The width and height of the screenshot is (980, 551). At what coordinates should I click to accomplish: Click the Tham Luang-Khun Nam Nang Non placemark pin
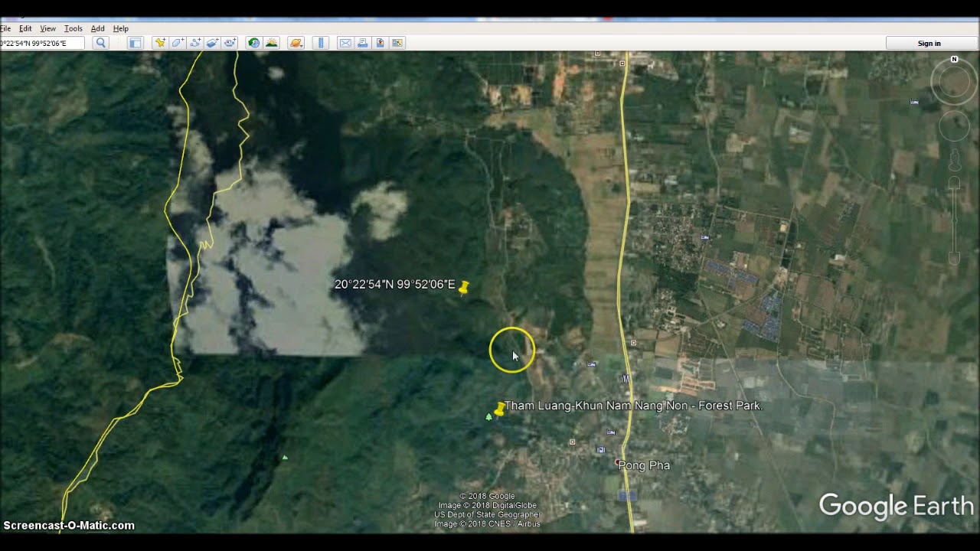[499, 409]
